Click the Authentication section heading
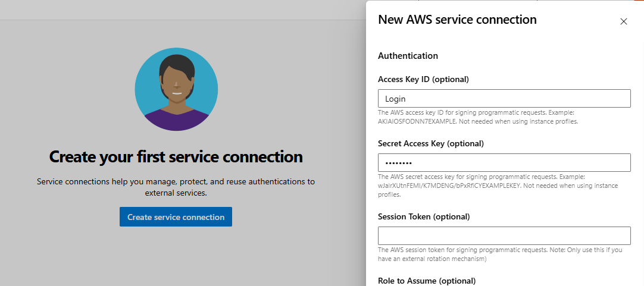The image size is (644, 286). pos(408,55)
